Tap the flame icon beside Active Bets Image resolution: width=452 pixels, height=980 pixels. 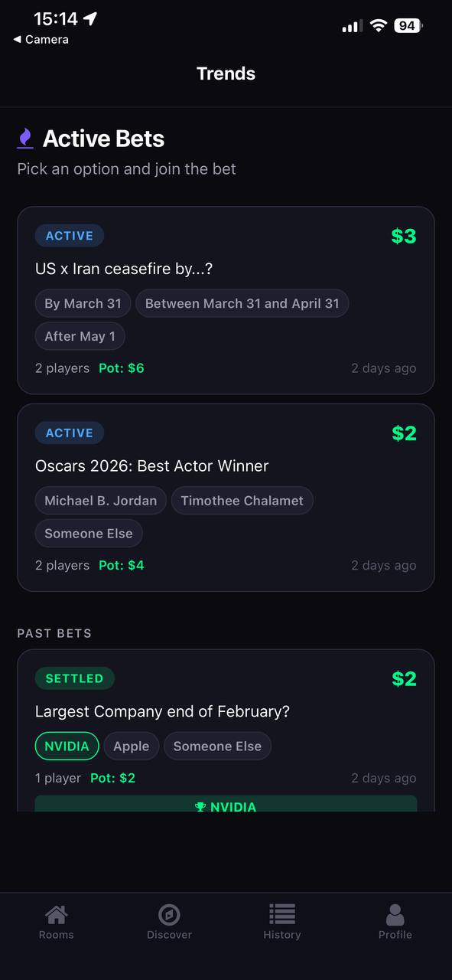26,138
